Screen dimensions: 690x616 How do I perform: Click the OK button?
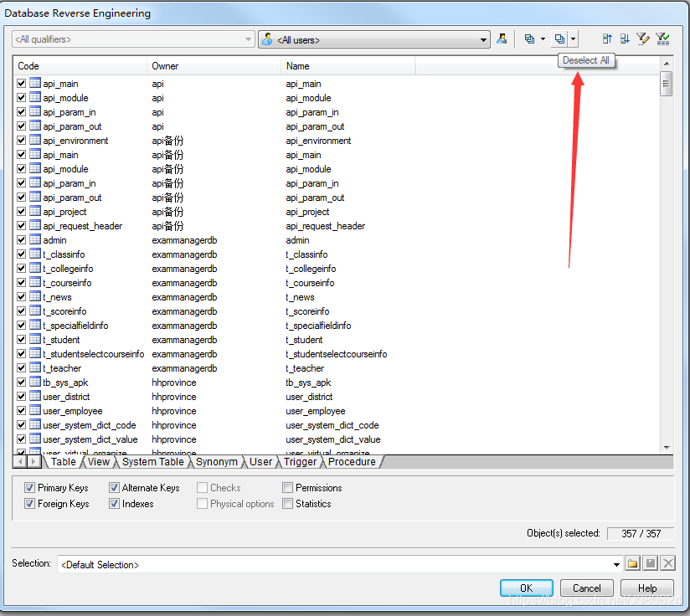coord(527,588)
